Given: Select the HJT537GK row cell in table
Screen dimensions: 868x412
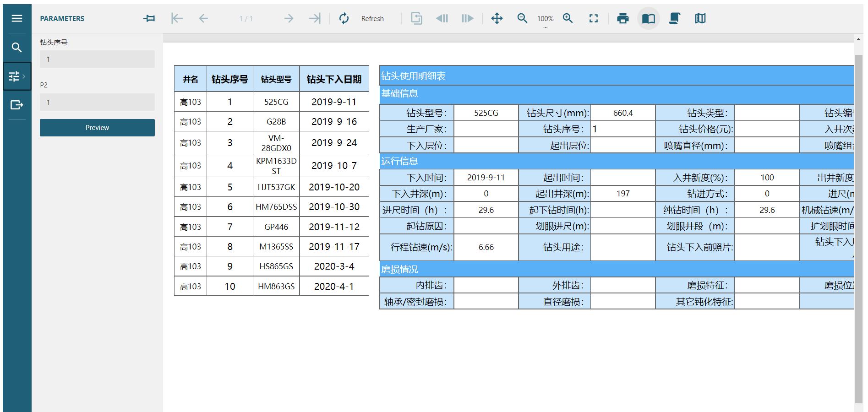Looking at the screenshot, I should (x=276, y=187).
